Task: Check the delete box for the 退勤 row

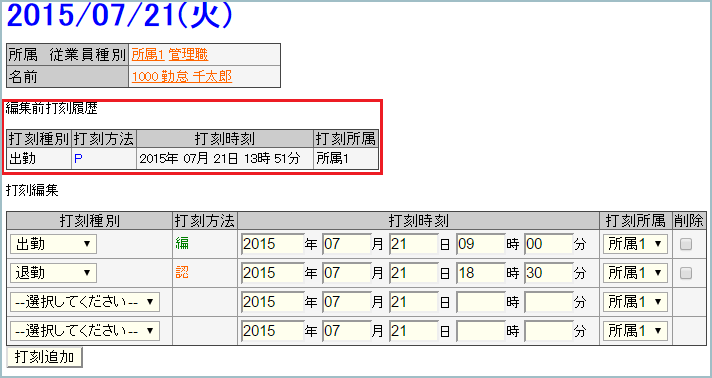Action: [x=686, y=273]
